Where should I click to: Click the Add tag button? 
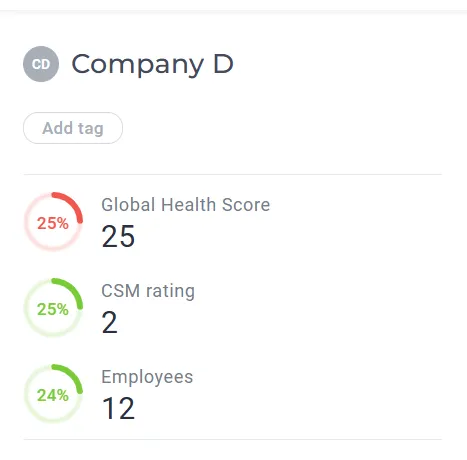pos(73,128)
